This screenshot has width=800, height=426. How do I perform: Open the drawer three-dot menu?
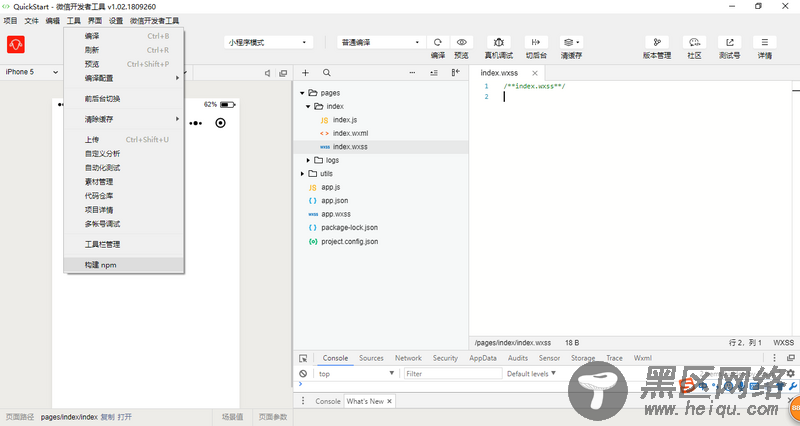303,401
